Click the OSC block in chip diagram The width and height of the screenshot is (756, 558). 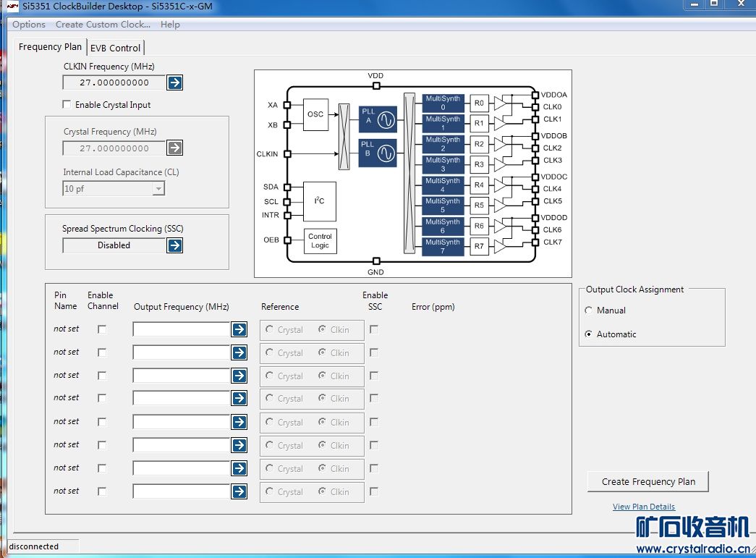tap(315, 114)
